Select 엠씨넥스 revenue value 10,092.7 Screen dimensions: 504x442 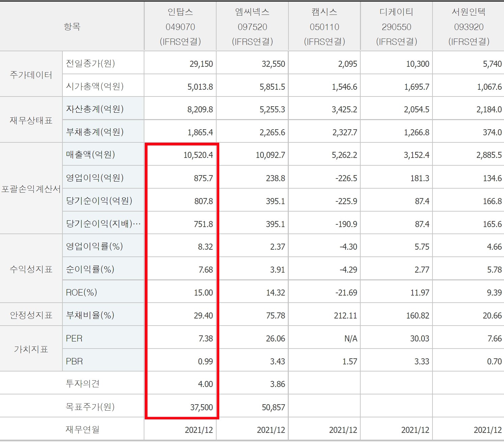click(270, 155)
